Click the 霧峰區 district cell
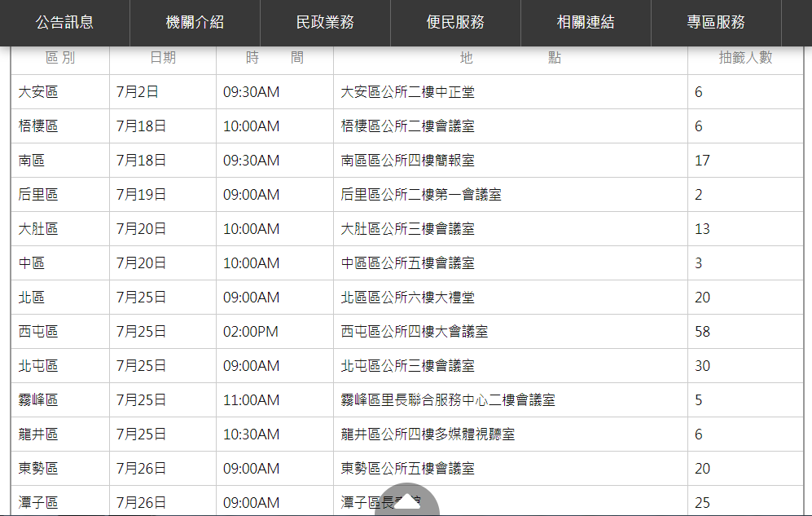This screenshot has width=812, height=516. [x=60, y=399]
